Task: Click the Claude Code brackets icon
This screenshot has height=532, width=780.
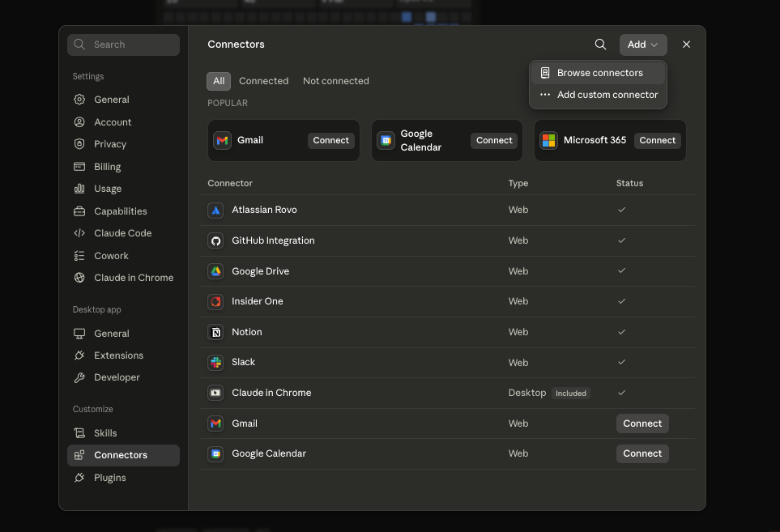Action: (79, 233)
